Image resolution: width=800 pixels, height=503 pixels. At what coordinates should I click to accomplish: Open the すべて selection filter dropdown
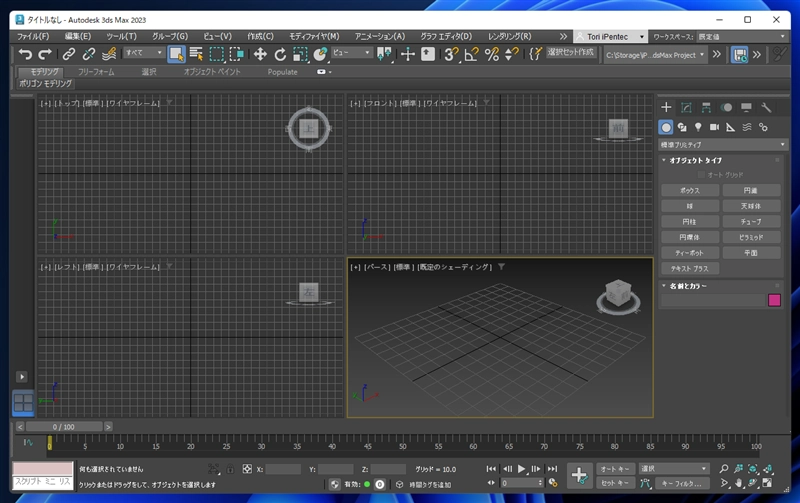pos(144,53)
